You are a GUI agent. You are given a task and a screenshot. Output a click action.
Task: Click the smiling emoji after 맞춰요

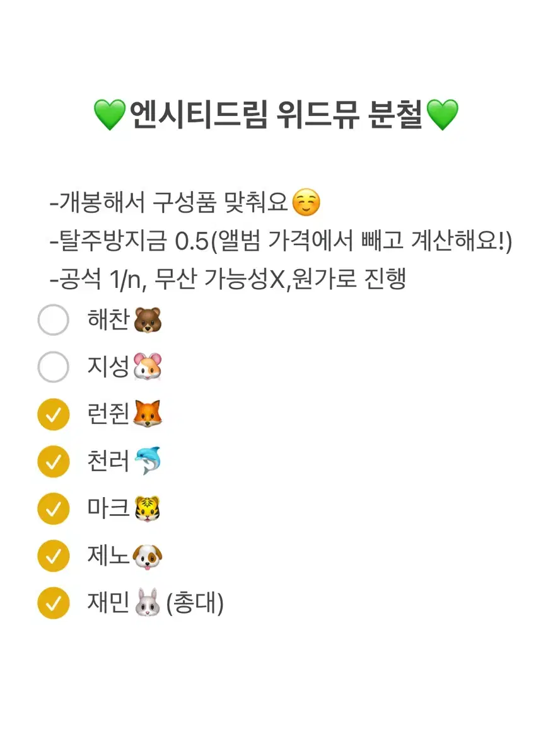click(x=307, y=203)
